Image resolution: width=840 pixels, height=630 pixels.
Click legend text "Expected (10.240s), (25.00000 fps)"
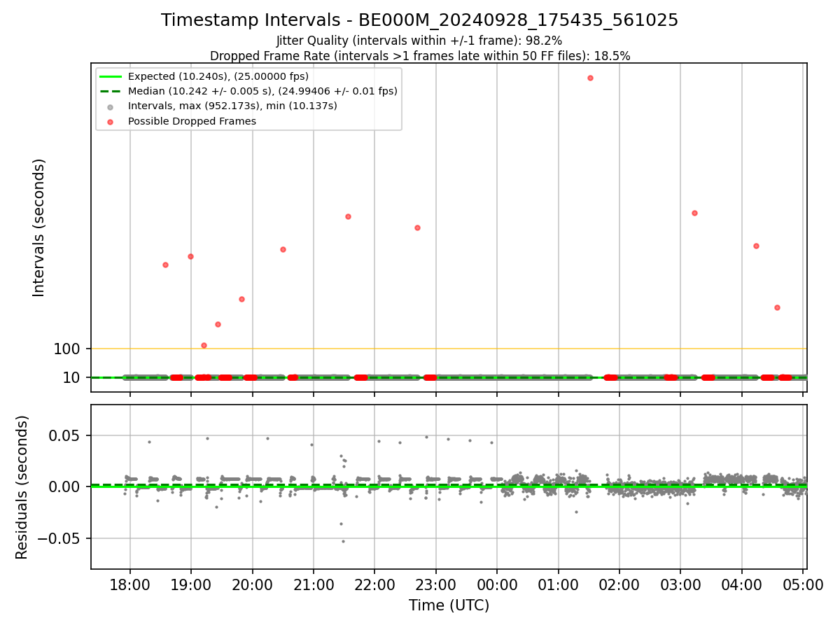218,76
